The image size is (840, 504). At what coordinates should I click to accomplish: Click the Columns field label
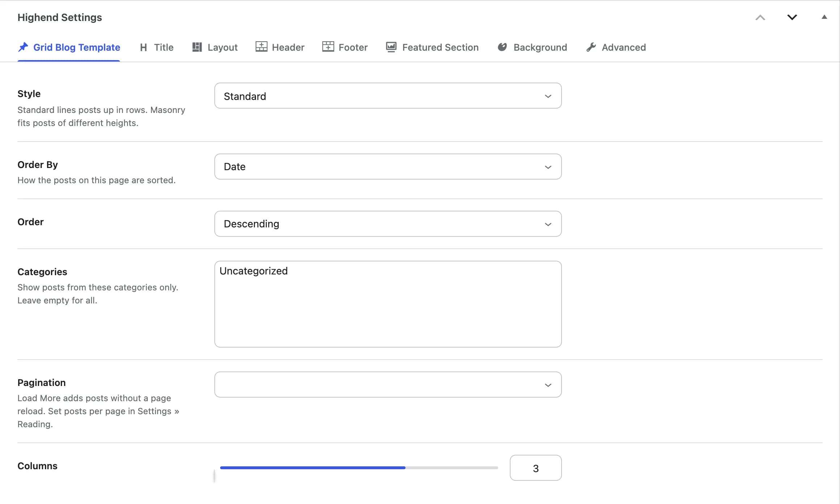(x=37, y=466)
